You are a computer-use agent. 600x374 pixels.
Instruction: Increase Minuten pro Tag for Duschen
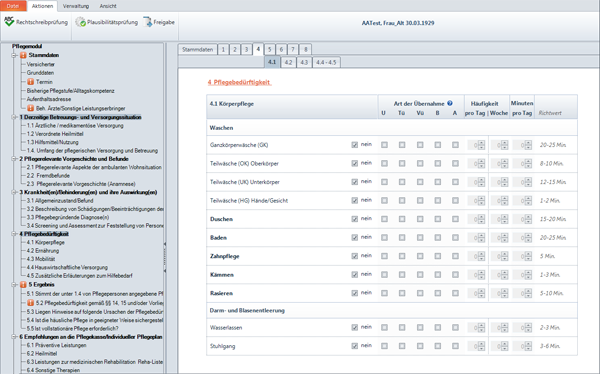(528, 217)
